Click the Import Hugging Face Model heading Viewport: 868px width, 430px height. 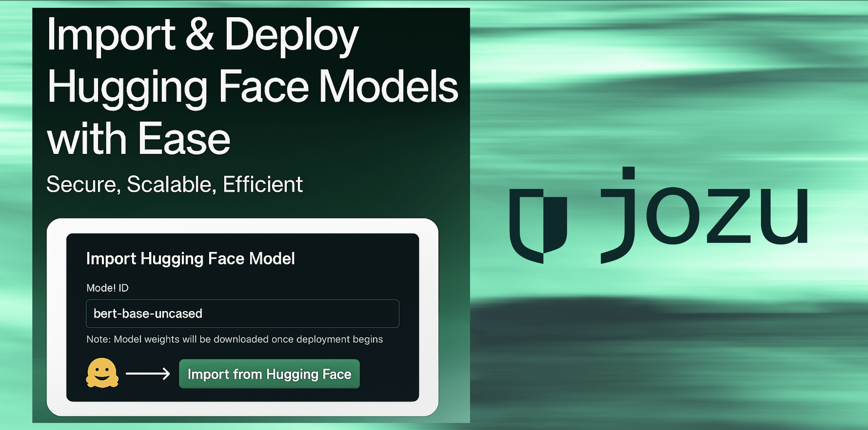[190, 259]
